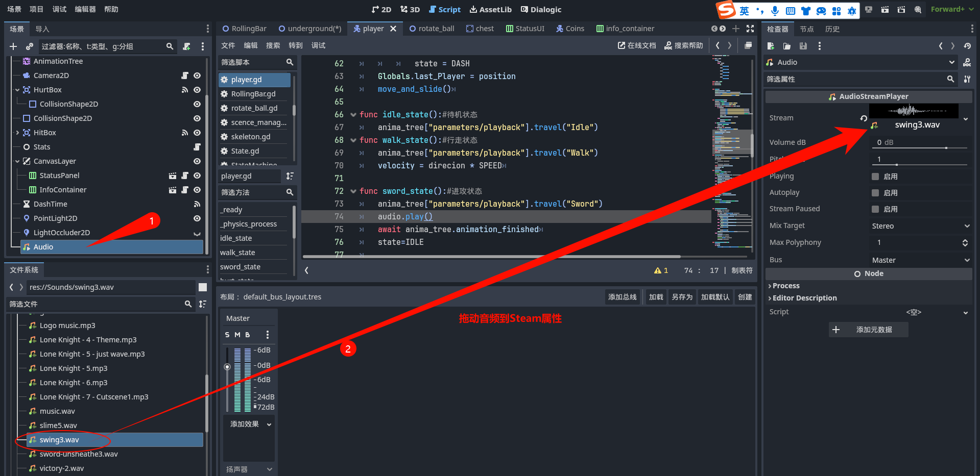Image resolution: width=980 pixels, height=476 pixels.
Task: Click sort files icon in file system
Action: [203, 304]
